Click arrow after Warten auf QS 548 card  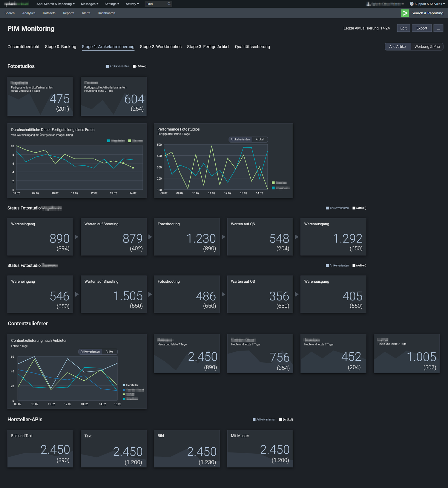click(297, 237)
